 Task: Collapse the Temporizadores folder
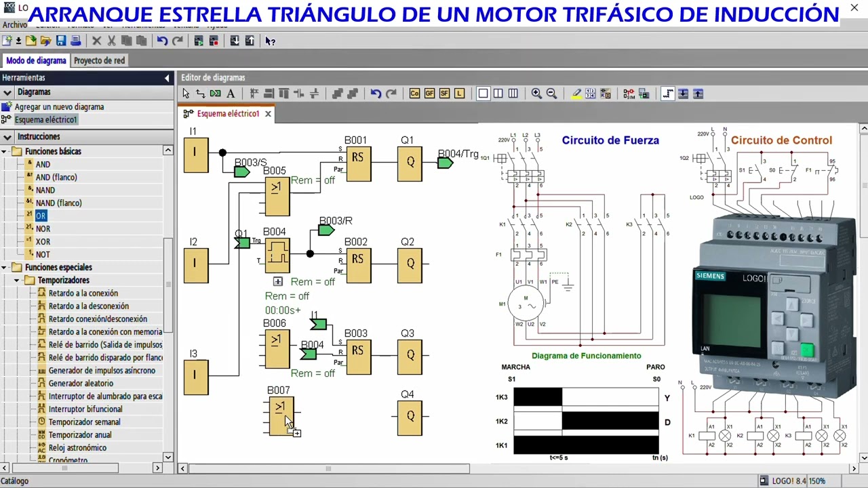pyautogui.click(x=17, y=281)
